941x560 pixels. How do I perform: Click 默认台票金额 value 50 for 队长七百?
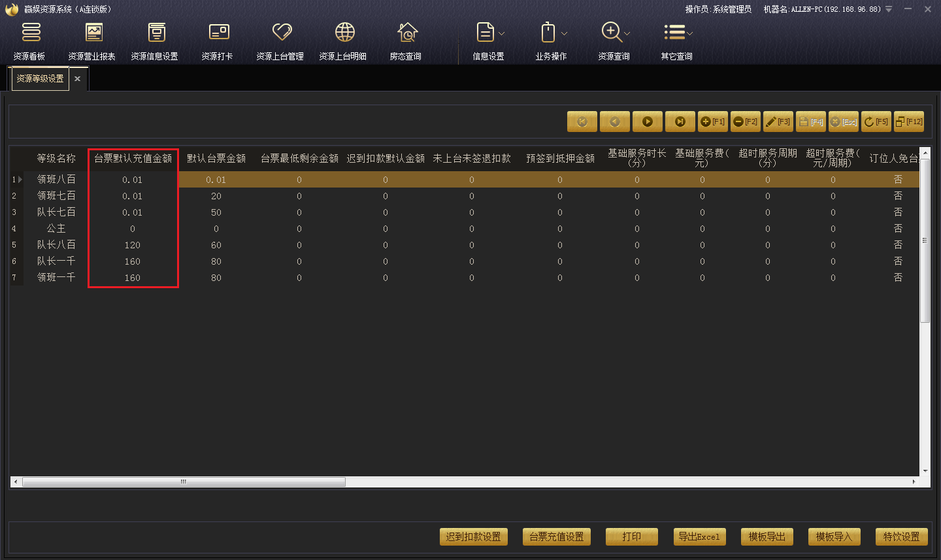click(216, 212)
